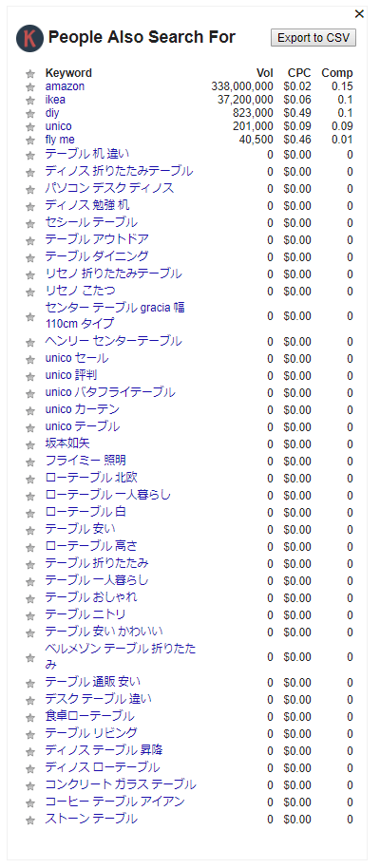
Task: Star the ローテーブル 北欧 keyword
Action: (x=30, y=480)
